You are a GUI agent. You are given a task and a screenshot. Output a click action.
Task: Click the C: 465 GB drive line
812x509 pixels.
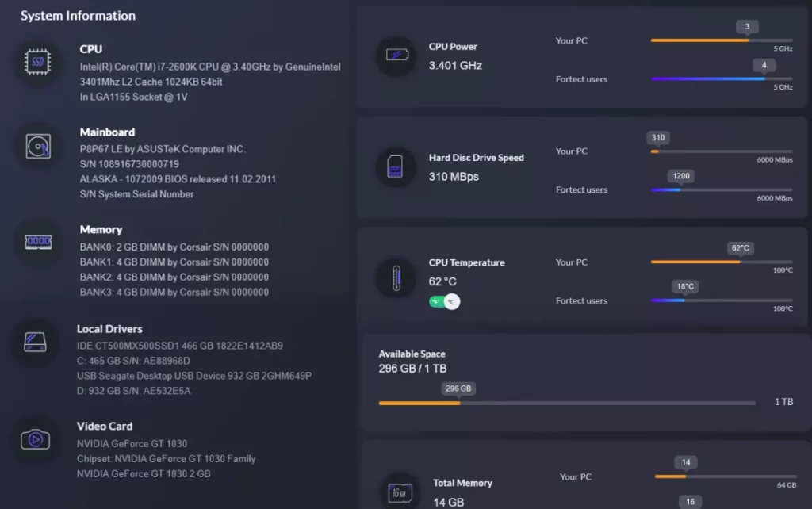click(133, 361)
